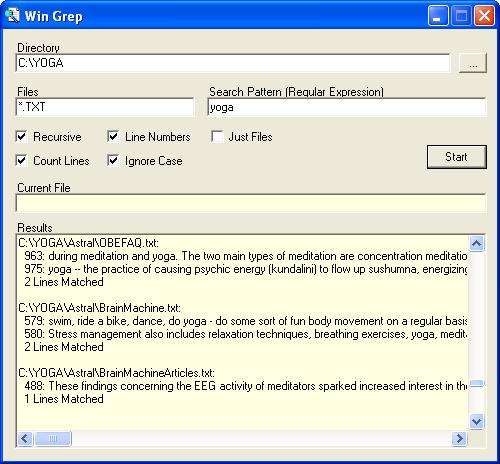500x464 pixels.
Task: Click result line 488 about EEG activity
Action: pos(246,386)
